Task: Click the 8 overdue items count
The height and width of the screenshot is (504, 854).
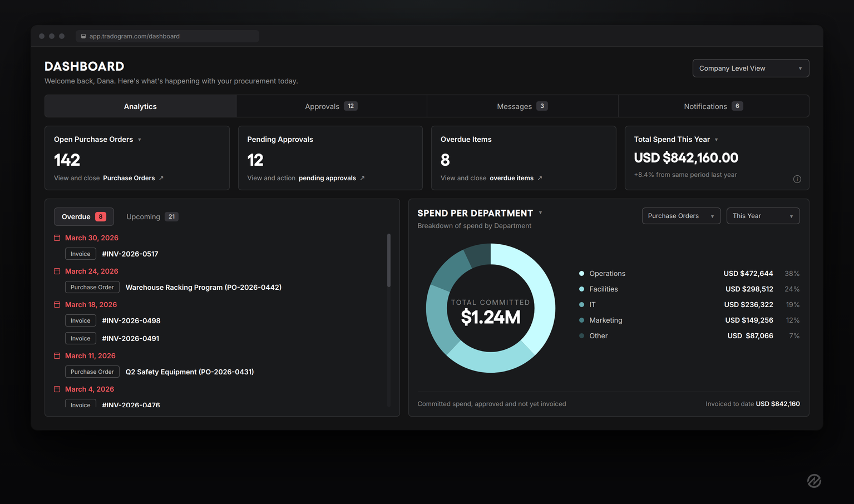Action: [x=445, y=160]
